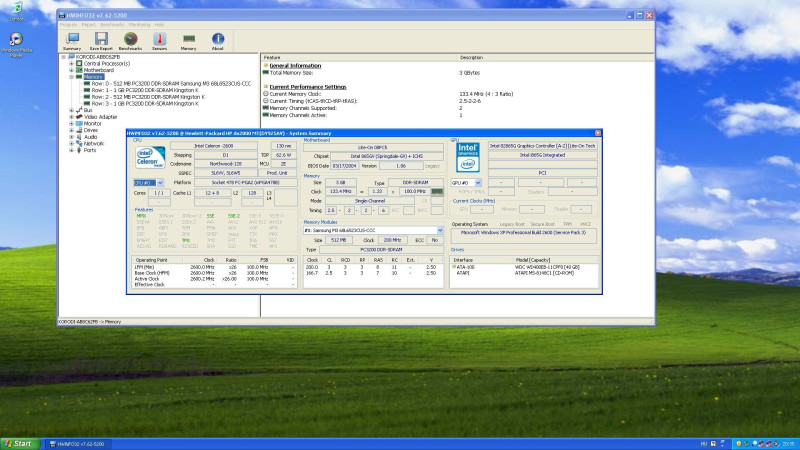Select Row: 1 - 1 GB Kingston module

click(x=145, y=90)
